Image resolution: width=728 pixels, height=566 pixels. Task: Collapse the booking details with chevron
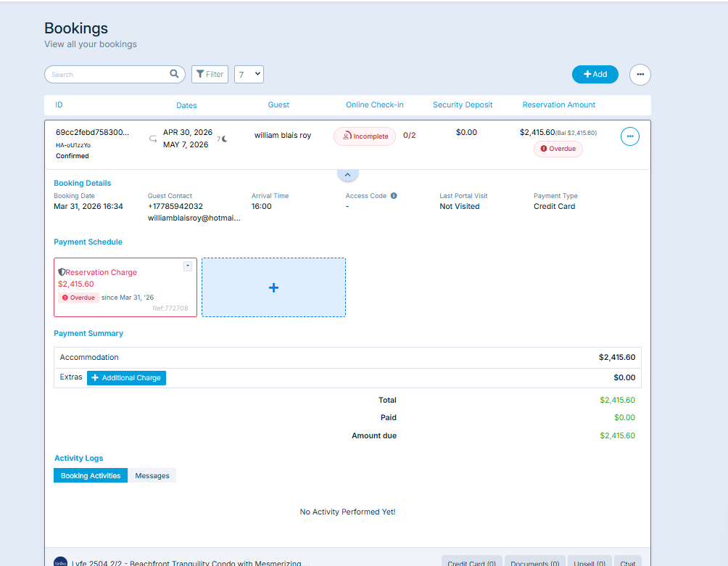347,175
